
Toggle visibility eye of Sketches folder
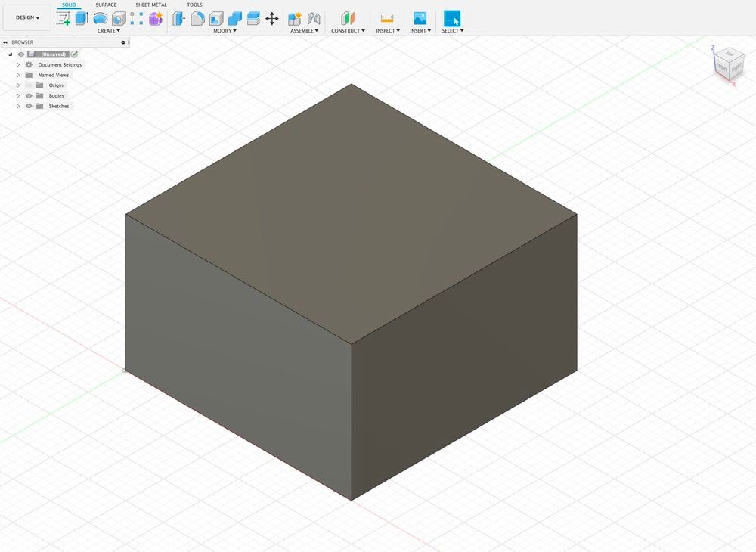(x=29, y=107)
